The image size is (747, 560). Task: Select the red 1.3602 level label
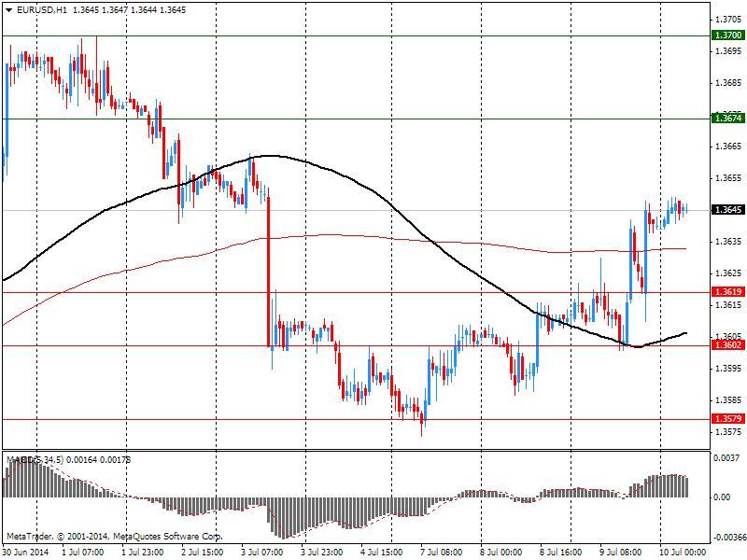pos(728,344)
